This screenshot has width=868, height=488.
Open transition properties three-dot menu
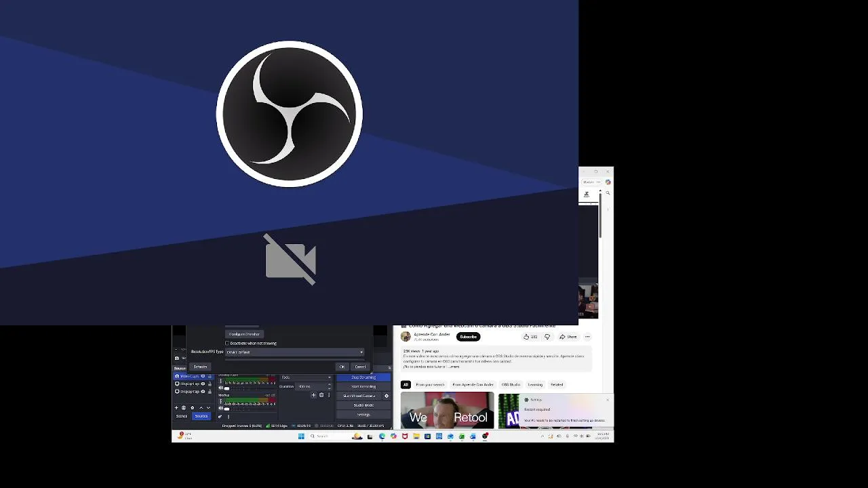coord(329,395)
